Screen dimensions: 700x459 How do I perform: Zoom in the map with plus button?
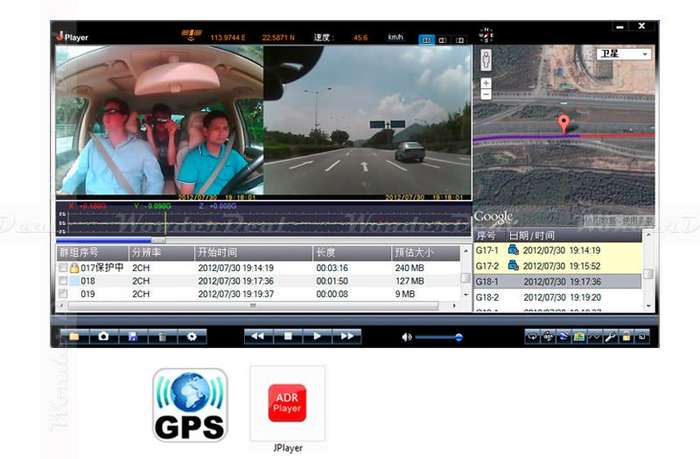(486, 83)
